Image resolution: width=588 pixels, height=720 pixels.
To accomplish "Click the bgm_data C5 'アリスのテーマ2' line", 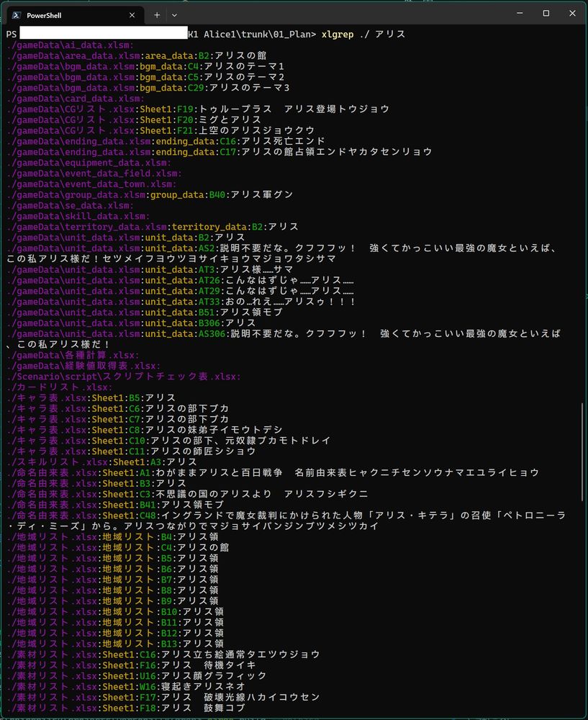I will [x=145, y=77].
